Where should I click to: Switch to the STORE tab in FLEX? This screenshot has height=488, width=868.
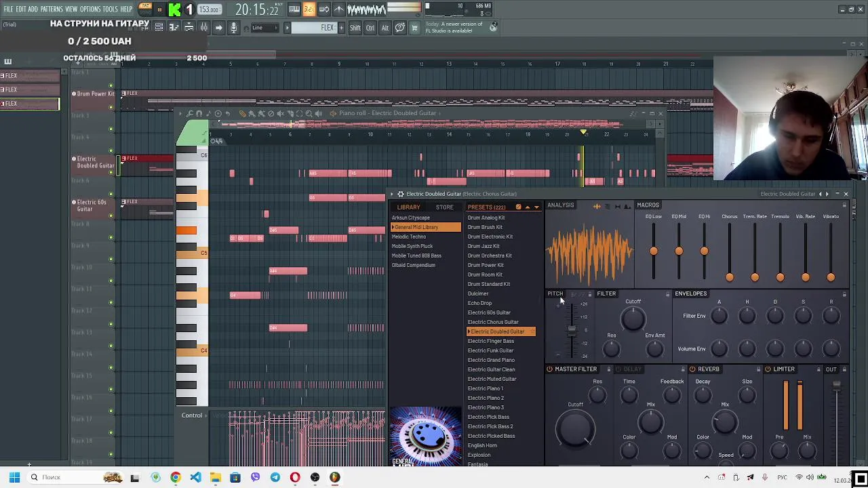click(445, 207)
